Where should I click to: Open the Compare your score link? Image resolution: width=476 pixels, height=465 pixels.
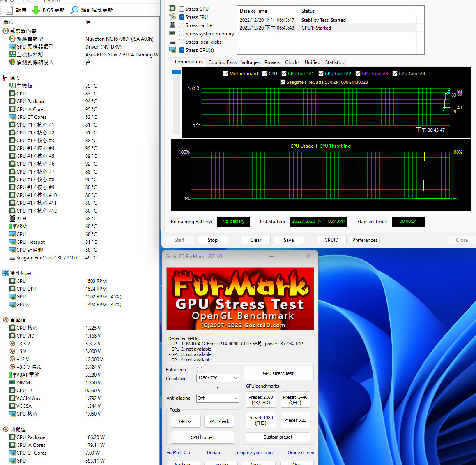(x=254, y=453)
